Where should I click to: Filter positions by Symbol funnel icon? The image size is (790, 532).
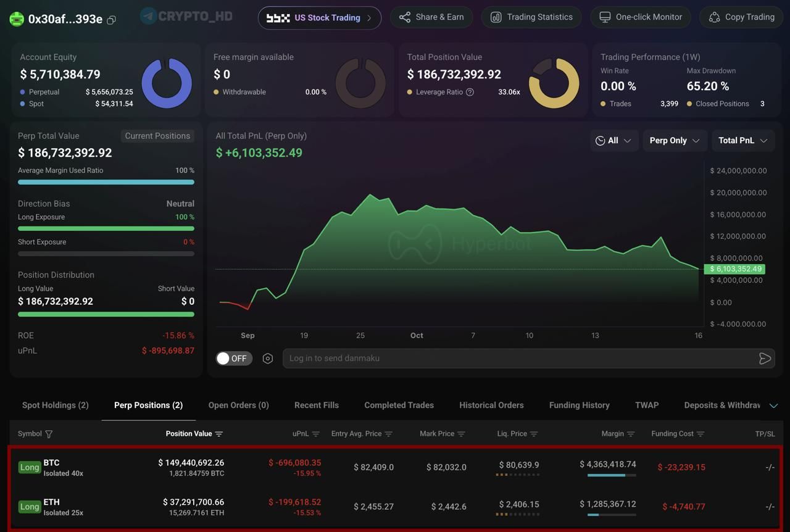point(49,434)
